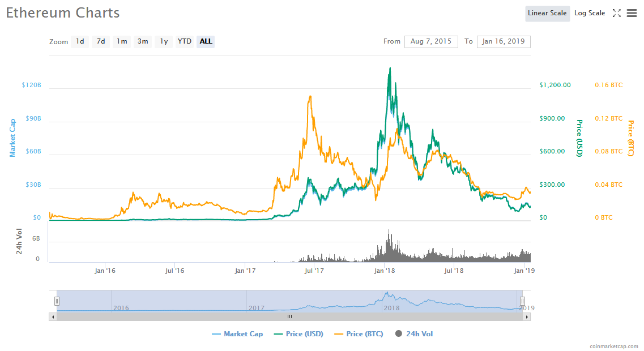Set zoom range to YTD
644x351 pixels.
pyautogui.click(x=185, y=41)
